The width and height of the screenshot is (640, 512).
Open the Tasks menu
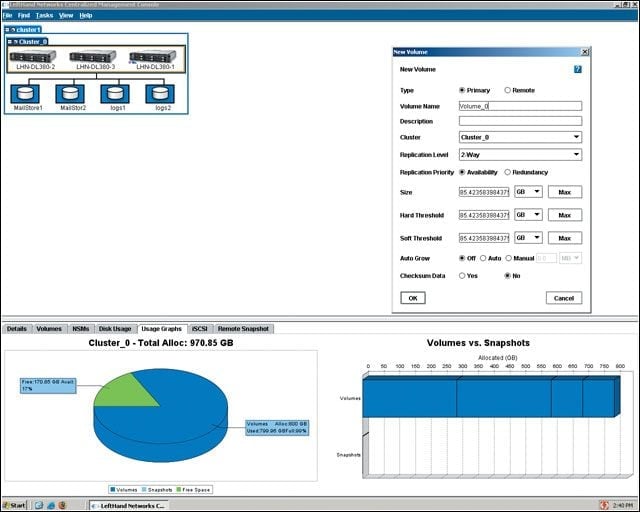point(44,15)
